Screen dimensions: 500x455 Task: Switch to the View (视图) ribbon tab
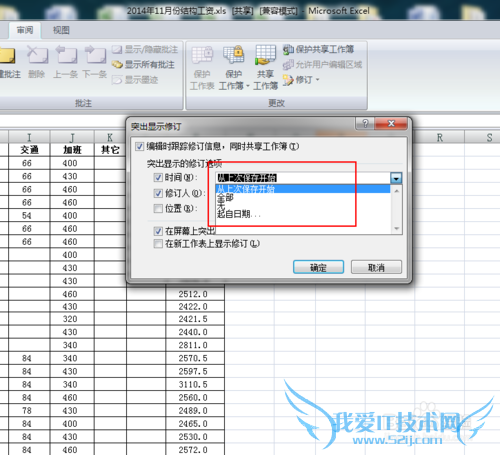(61, 30)
